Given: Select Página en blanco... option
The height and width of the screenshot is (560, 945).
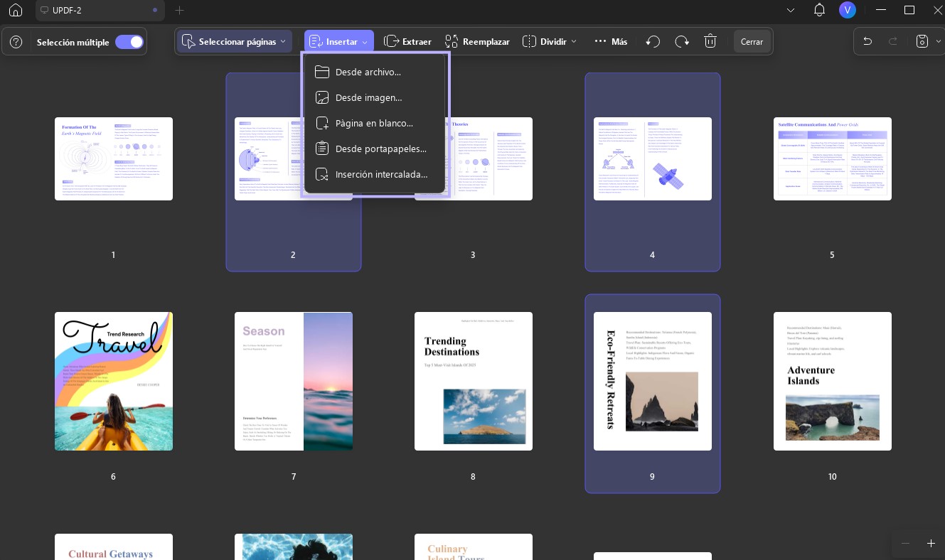Looking at the screenshot, I should 375,123.
